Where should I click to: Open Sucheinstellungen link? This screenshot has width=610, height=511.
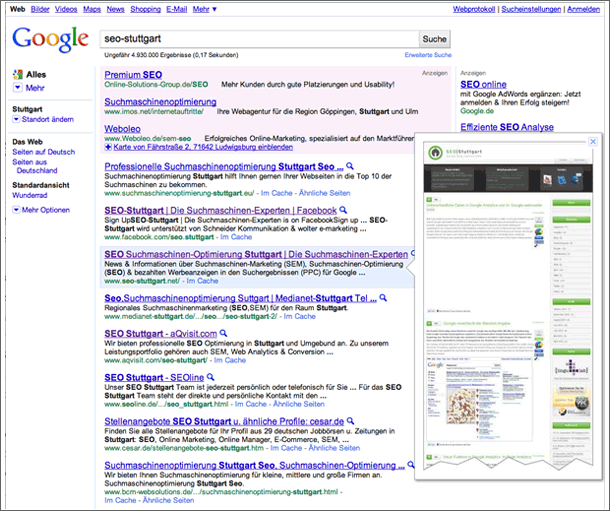point(531,9)
